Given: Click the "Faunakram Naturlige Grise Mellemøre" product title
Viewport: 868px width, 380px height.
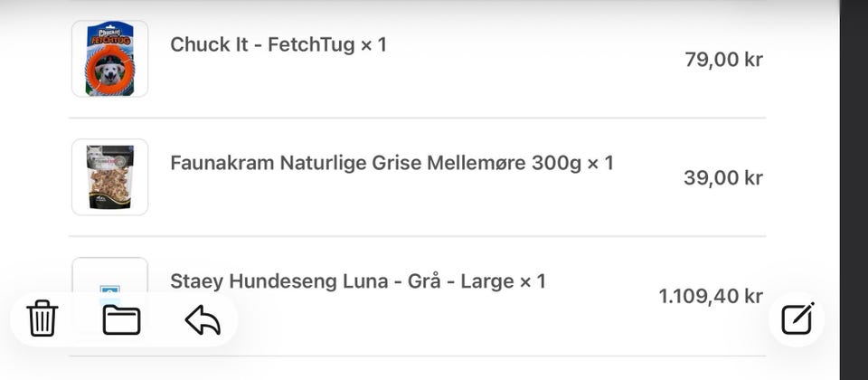Looking at the screenshot, I should pyautogui.click(x=362, y=163).
